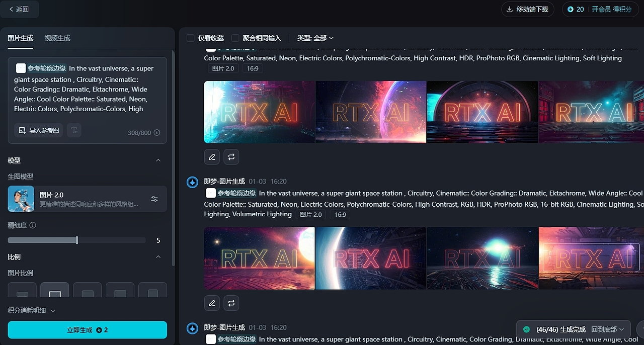Open the pink planet RTX AI thumbnail
The width and height of the screenshot is (644, 345).
(x=371, y=112)
